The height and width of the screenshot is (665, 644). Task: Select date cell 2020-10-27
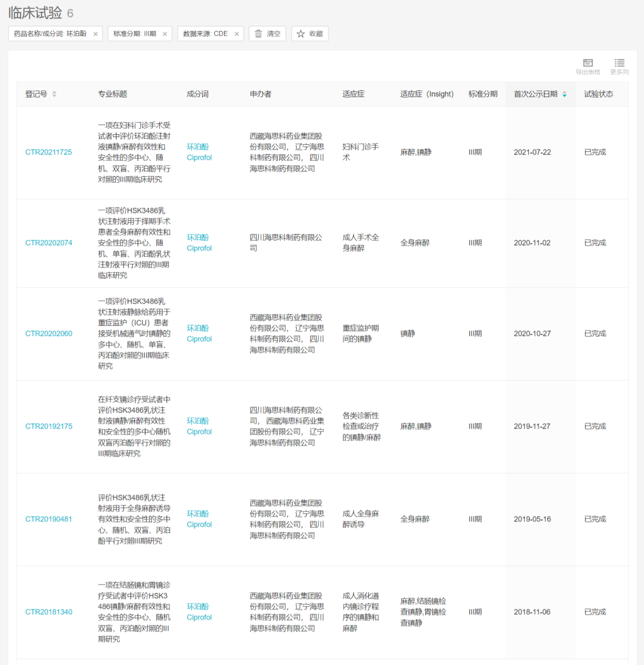tap(532, 334)
